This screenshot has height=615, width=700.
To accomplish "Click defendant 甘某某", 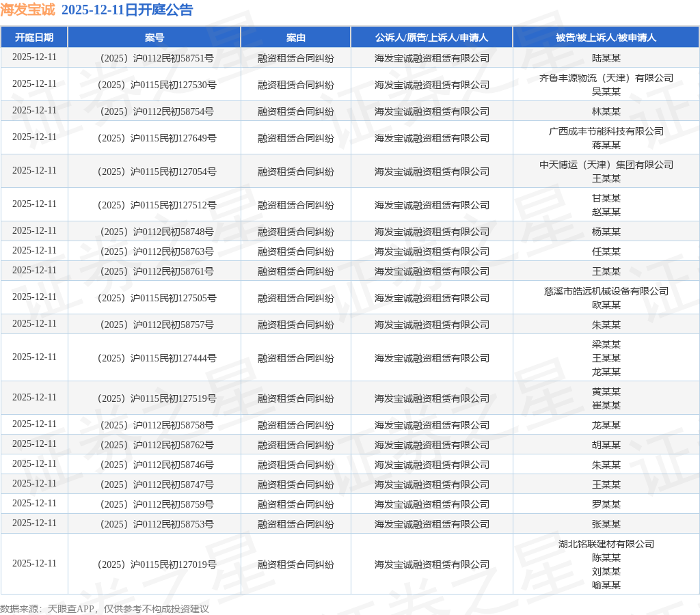I will pos(606,198).
